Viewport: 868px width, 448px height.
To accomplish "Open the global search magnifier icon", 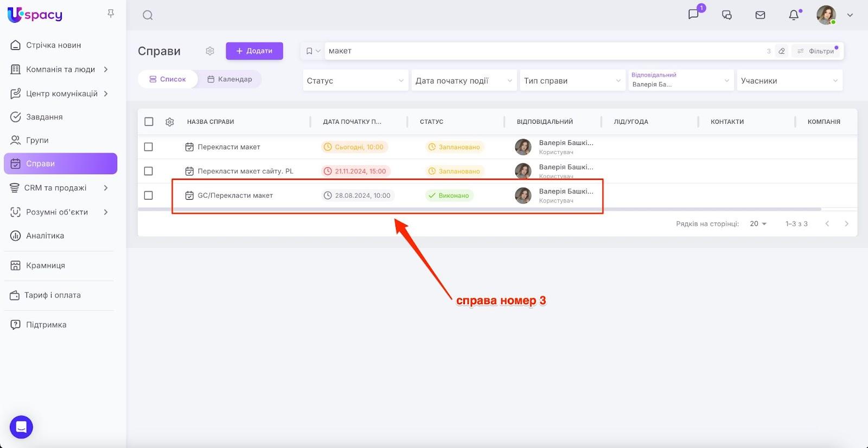I will click(x=148, y=15).
